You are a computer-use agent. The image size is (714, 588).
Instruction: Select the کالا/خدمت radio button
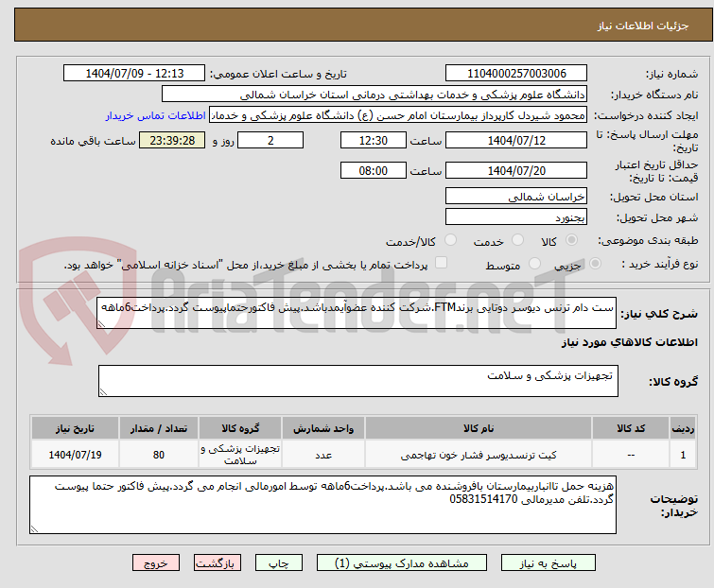[x=450, y=240]
